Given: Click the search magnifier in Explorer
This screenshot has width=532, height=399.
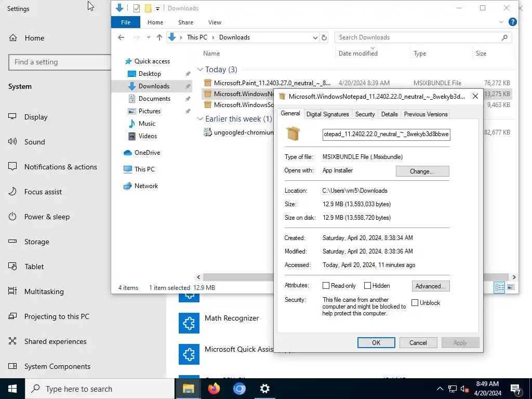Looking at the screenshot, I should coord(505,37).
